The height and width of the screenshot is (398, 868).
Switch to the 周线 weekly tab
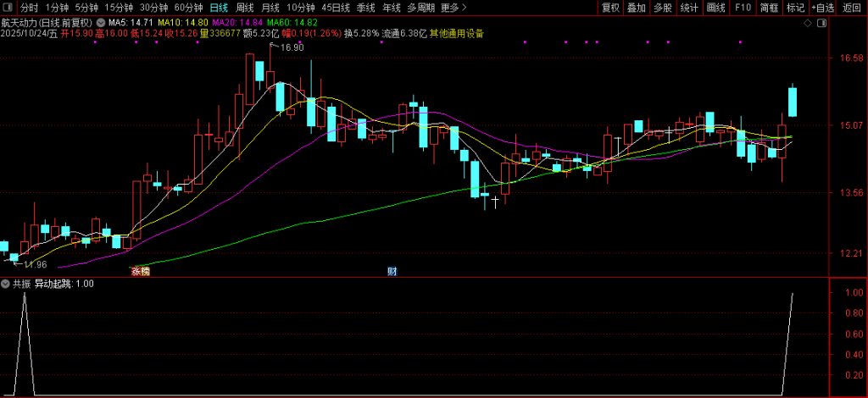244,8
